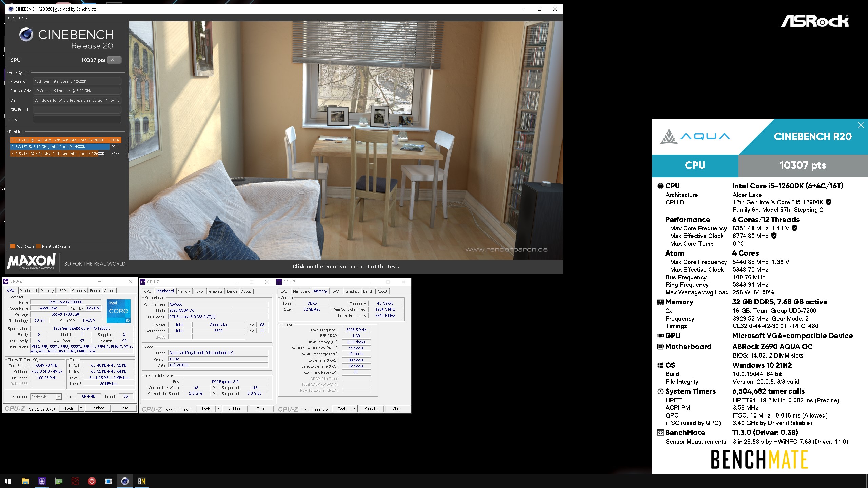Open the Cinebench File menu
The image size is (868, 488).
pyautogui.click(x=11, y=18)
